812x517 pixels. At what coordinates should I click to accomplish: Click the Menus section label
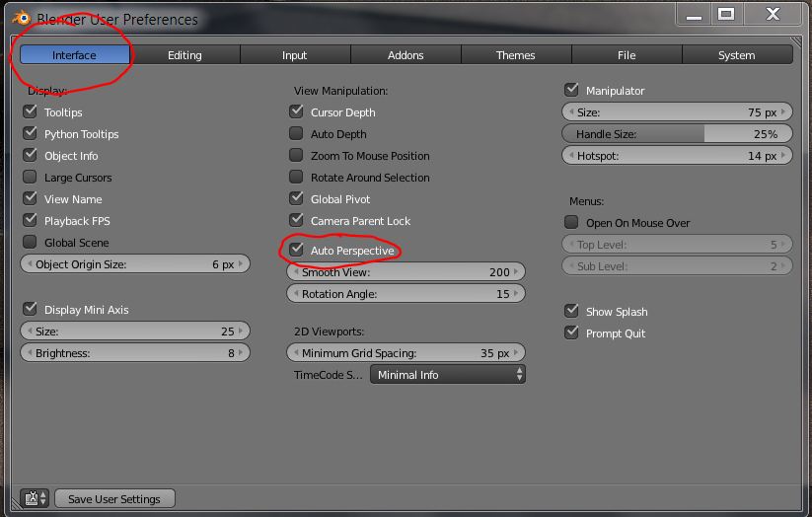pos(587,201)
